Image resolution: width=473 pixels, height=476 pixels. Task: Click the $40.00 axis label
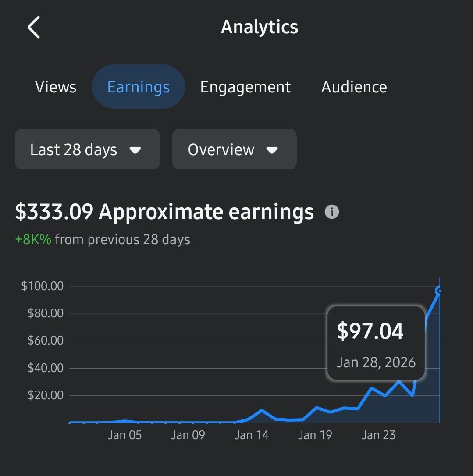pyautogui.click(x=46, y=368)
